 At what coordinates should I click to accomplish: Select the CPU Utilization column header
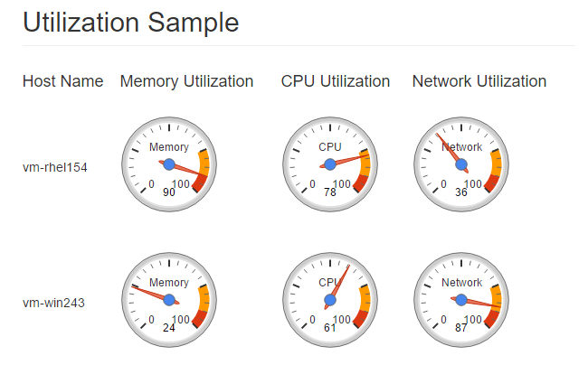(335, 81)
